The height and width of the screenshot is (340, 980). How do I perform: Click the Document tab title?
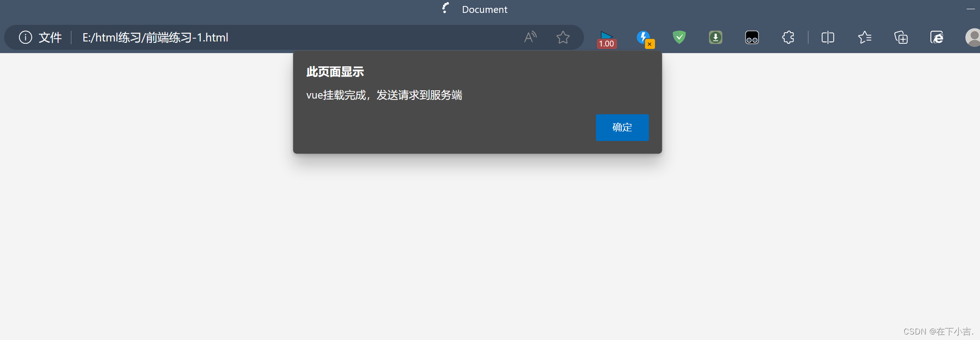pos(484,10)
